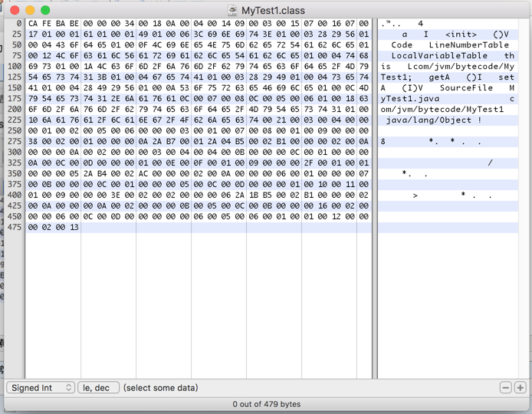Select the final 13 byte in the 475 row
532x414 pixels.
click(74, 227)
